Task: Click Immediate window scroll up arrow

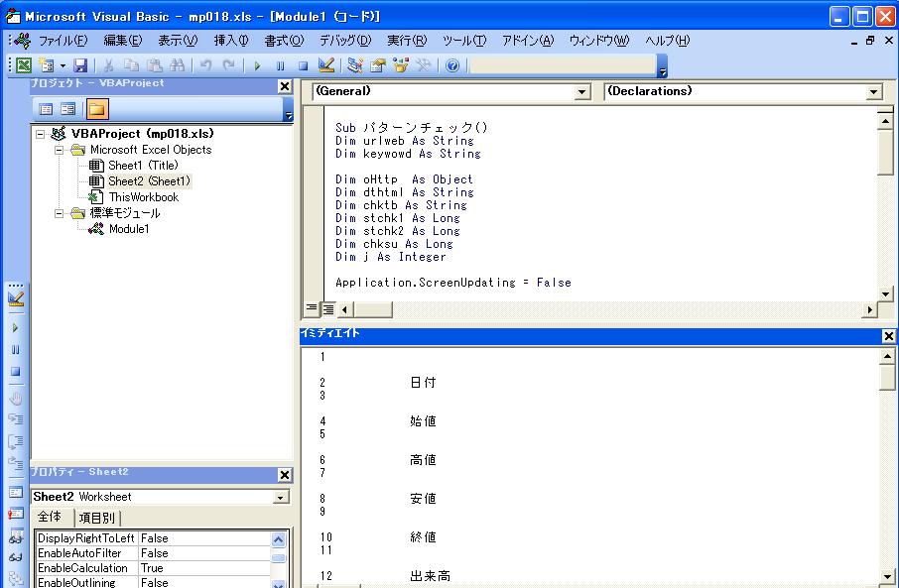Action: 887,356
